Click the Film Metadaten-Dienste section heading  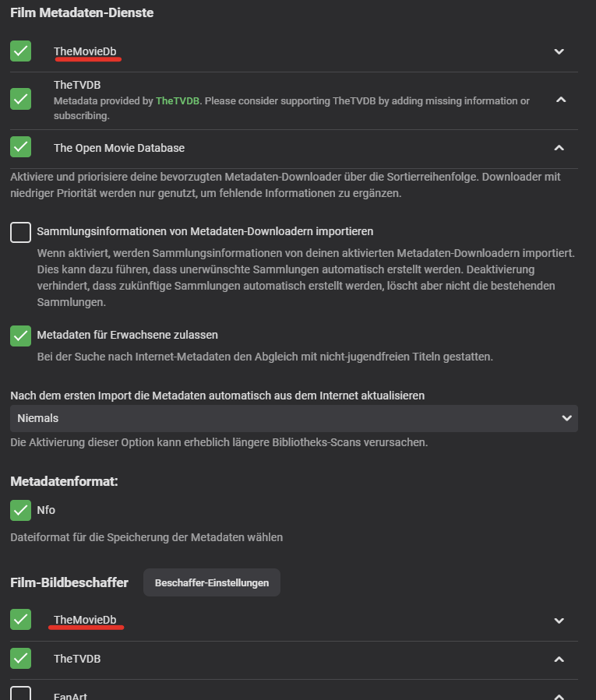(x=82, y=12)
